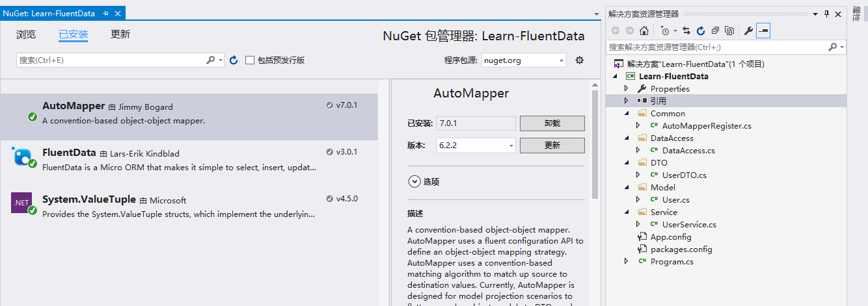Click the installed version field 7.0.1

click(476, 123)
